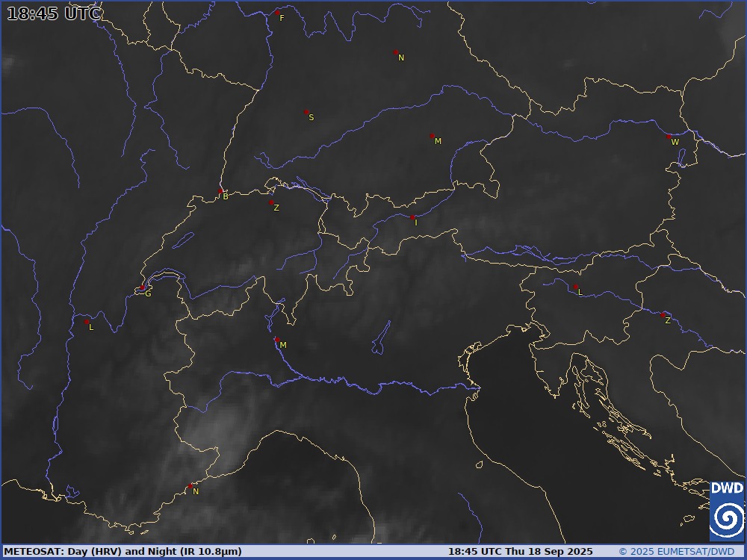Click the METEOSAT Day (HRV) and Night caption

[x=123, y=552]
